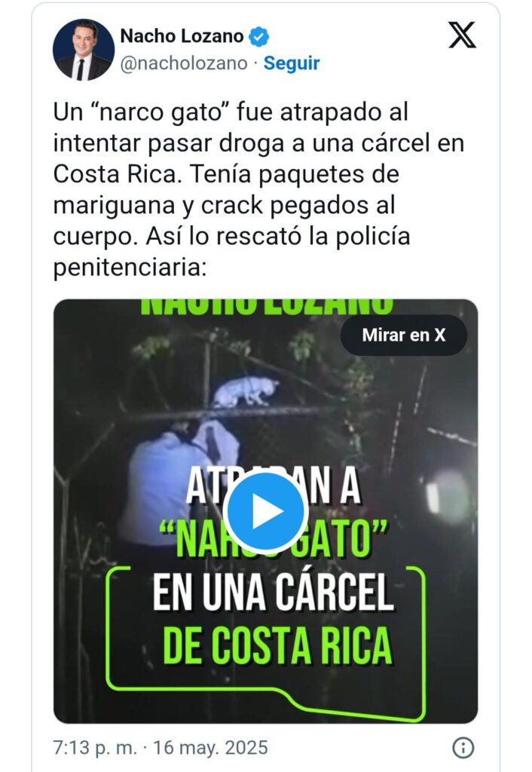Click the word penitenciaria in the tweet
532x772 pixels.
pos(130,268)
